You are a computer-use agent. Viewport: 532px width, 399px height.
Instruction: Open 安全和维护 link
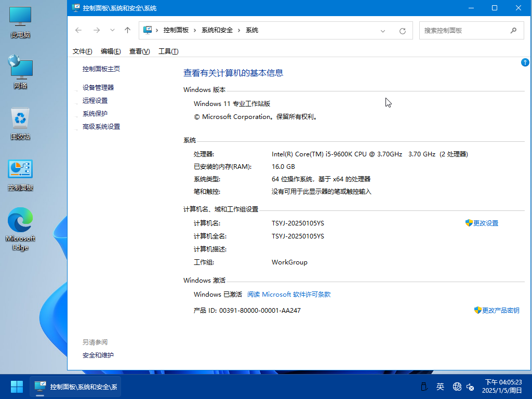pos(98,355)
